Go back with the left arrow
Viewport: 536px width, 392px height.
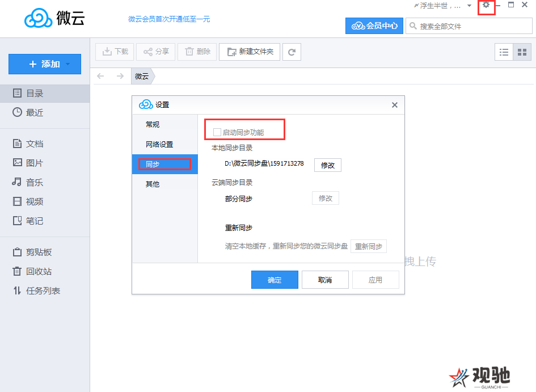pyautogui.click(x=100, y=76)
